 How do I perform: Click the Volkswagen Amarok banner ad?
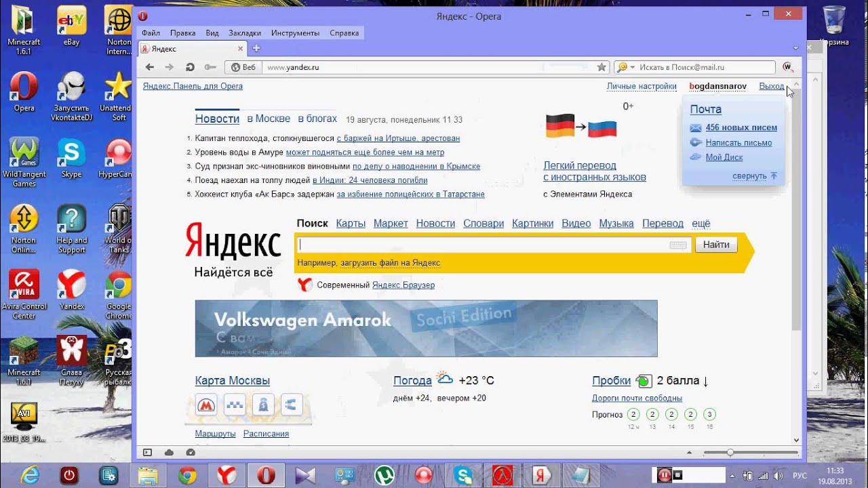click(426, 328)
